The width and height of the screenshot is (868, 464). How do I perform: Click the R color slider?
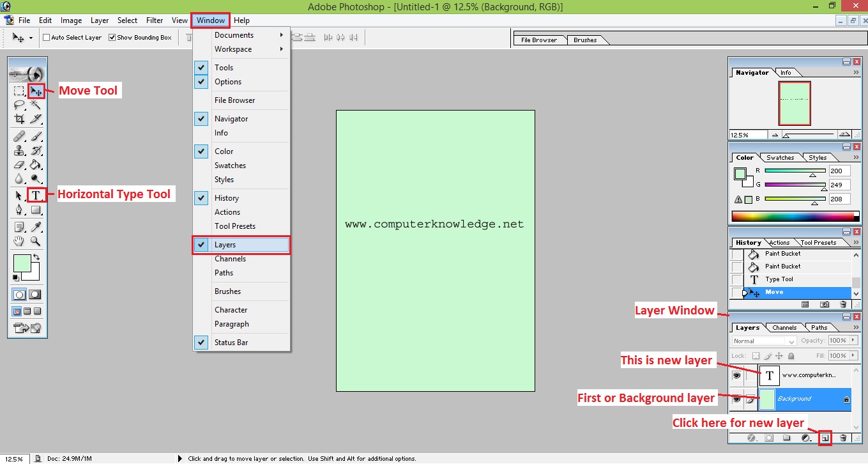pos(795,172)
